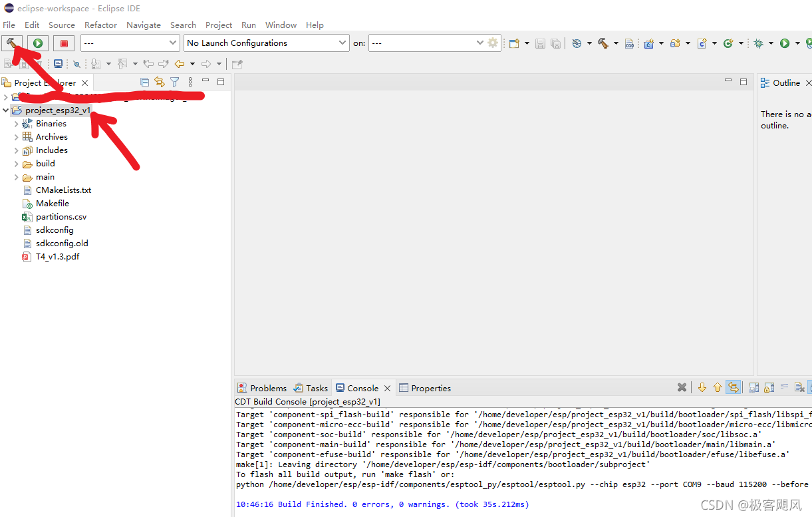Click the Project Explorer filter funnel icon
The image size is (812, 517).
click(174, 82)
